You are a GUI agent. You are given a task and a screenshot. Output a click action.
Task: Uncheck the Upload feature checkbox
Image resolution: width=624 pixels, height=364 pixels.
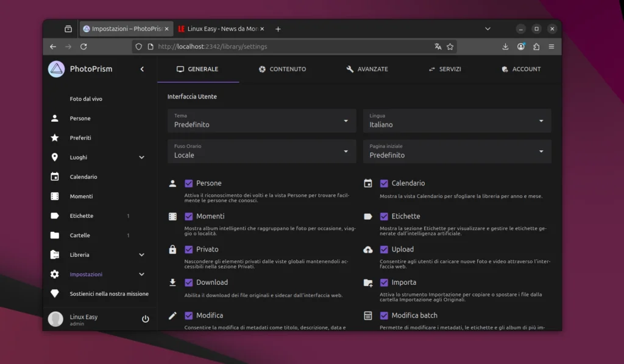[385, 250]
